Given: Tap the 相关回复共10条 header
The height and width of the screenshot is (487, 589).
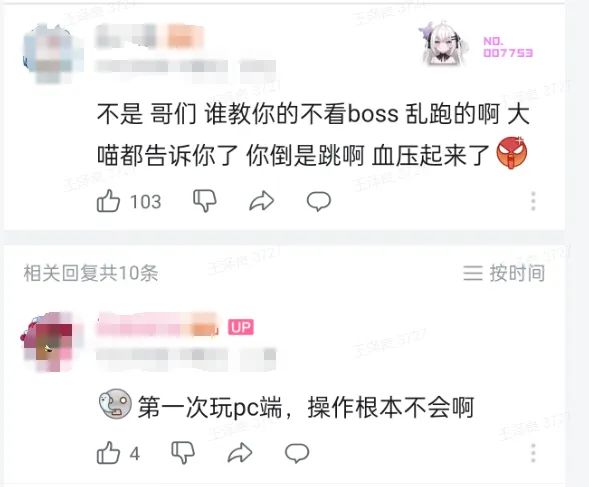Looking at the screenshot, I should [91, 273].
